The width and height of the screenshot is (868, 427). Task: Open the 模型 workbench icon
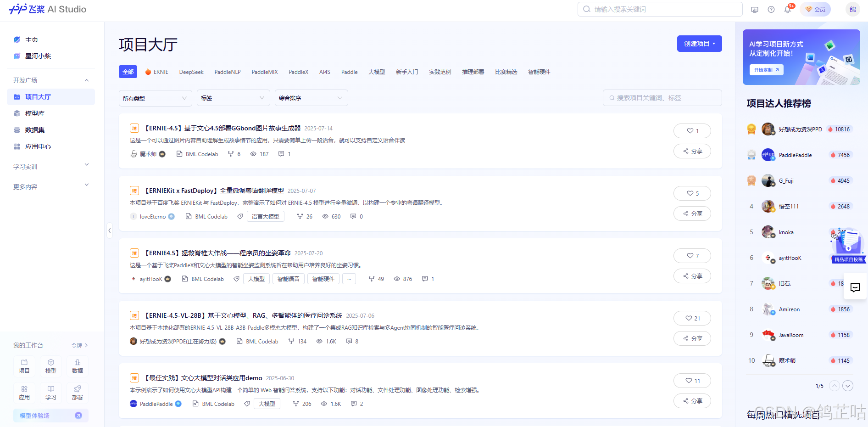51,366
